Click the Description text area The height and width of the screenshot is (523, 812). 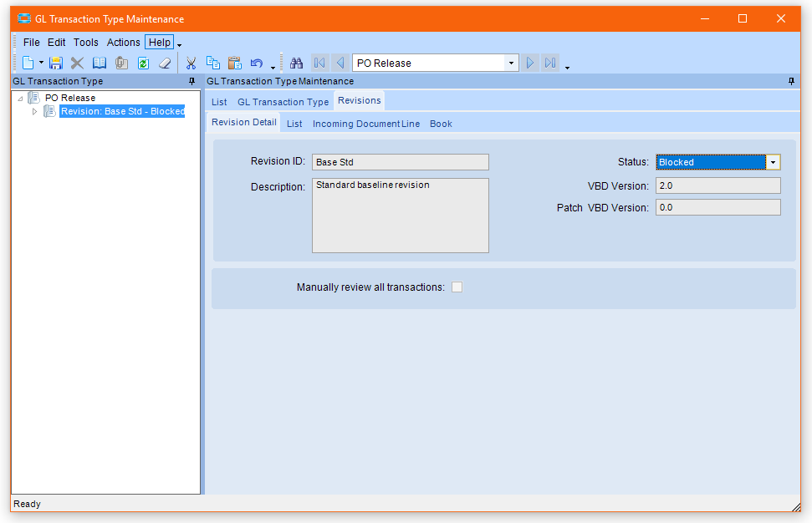tap(400, 215)
